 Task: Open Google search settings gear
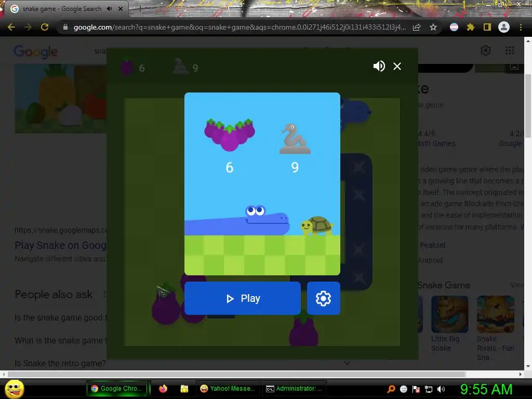486,50
